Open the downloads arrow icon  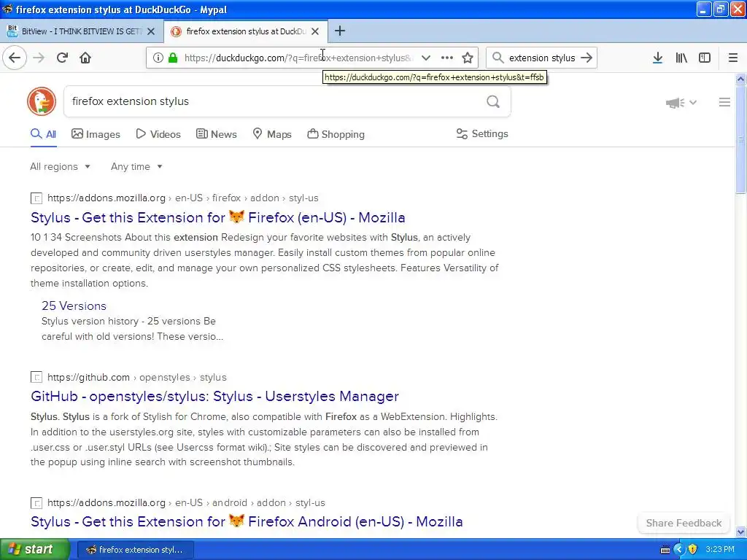(657, 58)
